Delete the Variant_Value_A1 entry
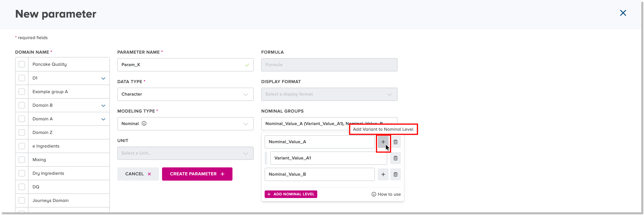This screenshot has width=644, height=215. coord(395,158)
